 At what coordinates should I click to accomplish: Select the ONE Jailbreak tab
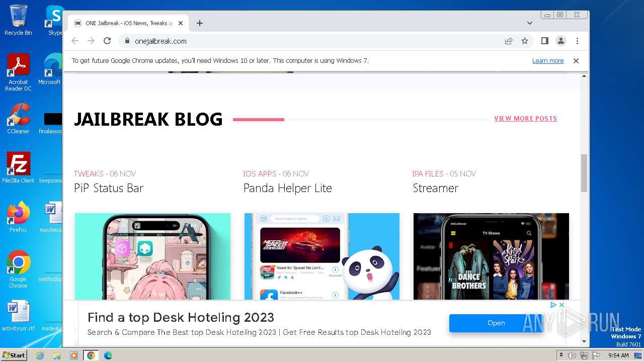128,23
